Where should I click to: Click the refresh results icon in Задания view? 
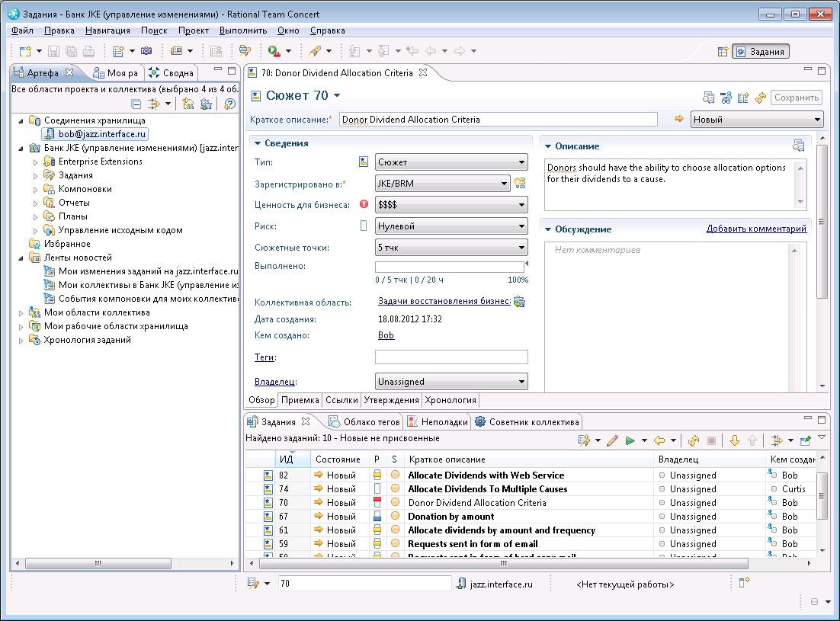tap(693, 440)
